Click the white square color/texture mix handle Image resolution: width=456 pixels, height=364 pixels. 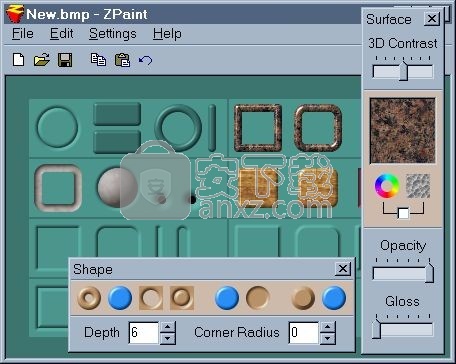tap(403, 213)
